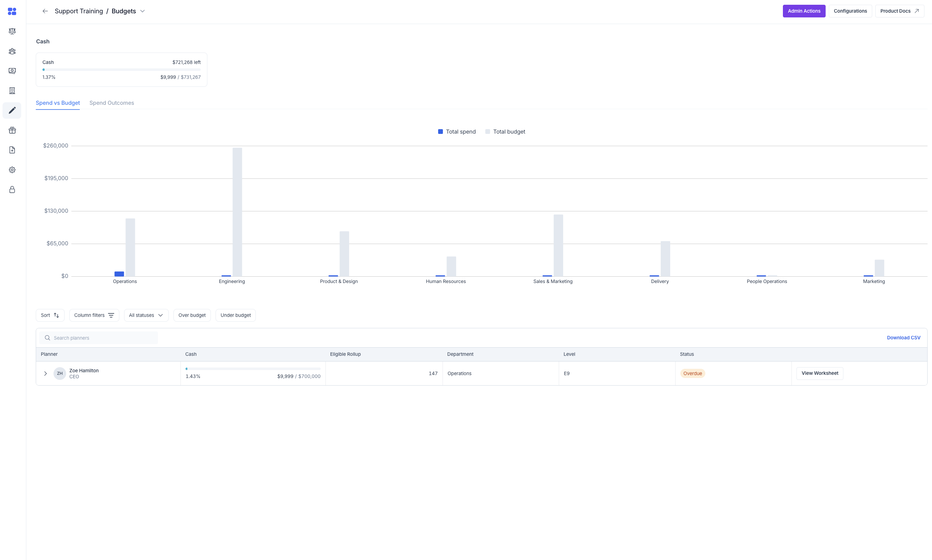Open the All statuses dropdown
Screen dimensions: 932x560
(146, 315)
